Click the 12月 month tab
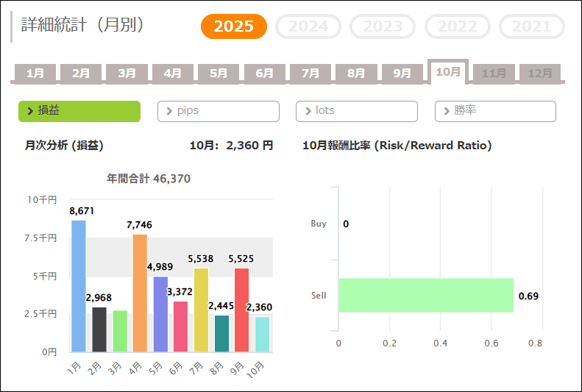 click(x=540, y=74)
